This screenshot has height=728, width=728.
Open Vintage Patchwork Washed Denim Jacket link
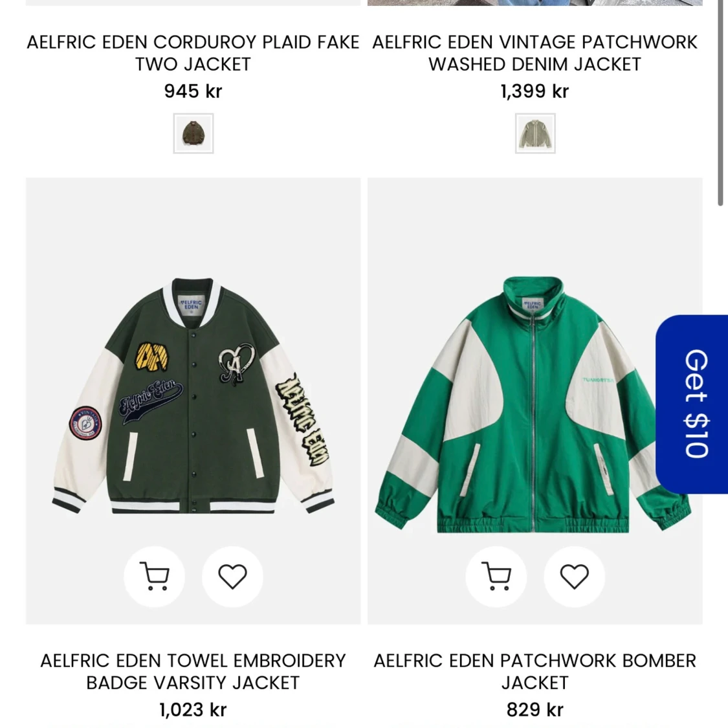535,53
